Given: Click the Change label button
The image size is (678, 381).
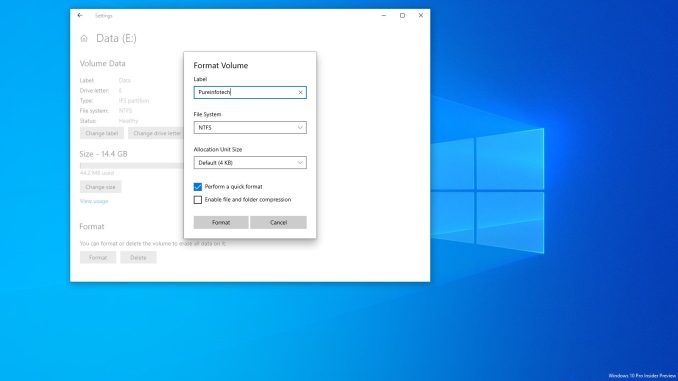Looking at the screenshot, I should (102, 133).
